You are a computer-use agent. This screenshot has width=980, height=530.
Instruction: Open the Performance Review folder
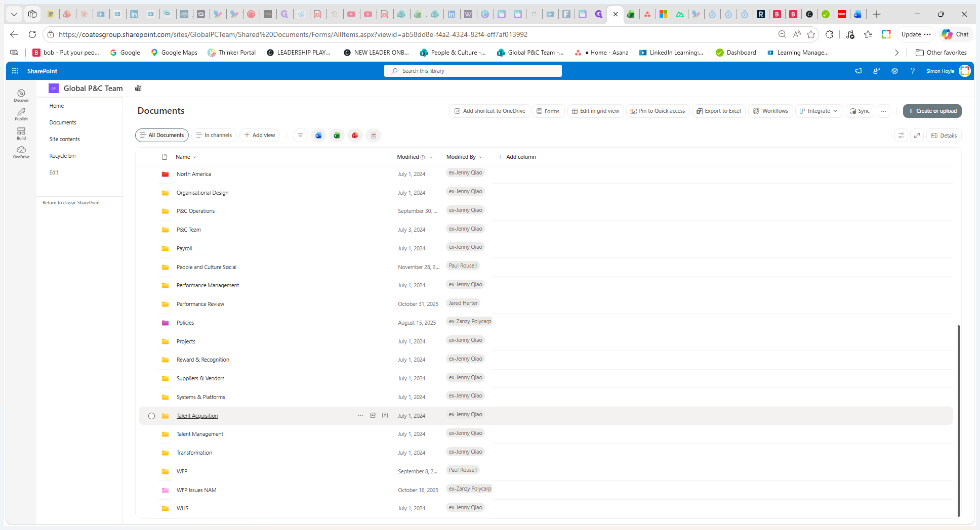[x=200, y=304]
